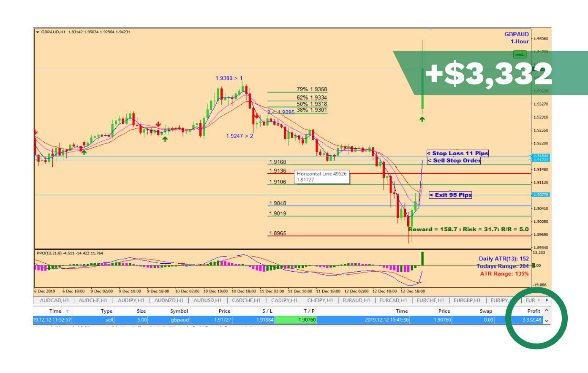Click the Type column header

106,311
